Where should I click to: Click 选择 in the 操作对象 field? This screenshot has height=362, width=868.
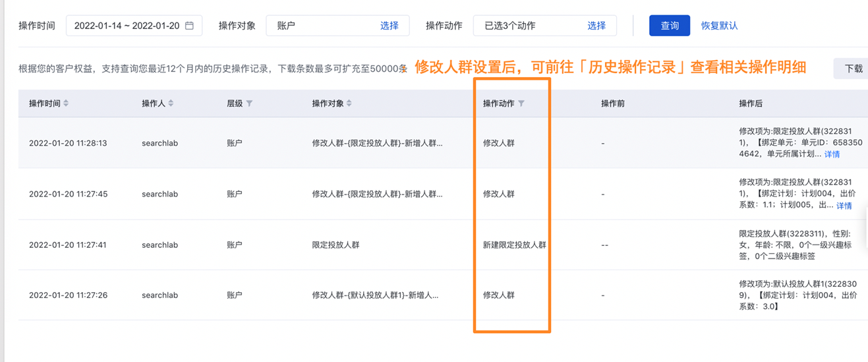389,26
